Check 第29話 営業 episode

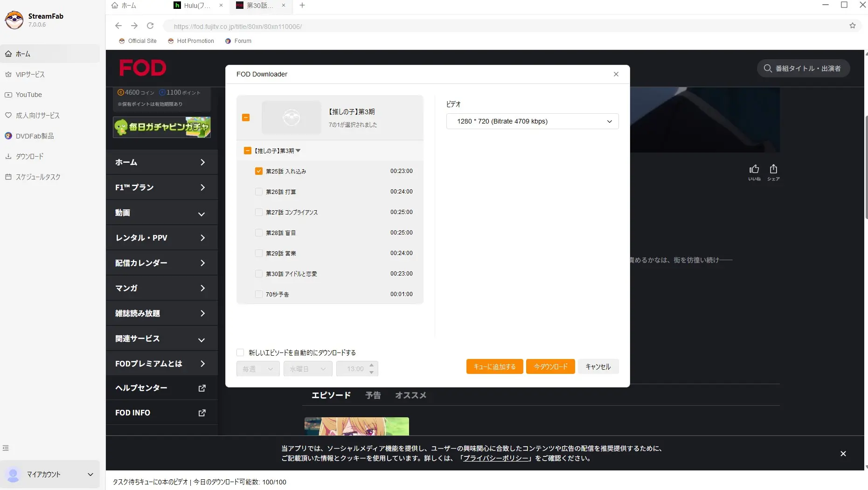click(x=259, y=253)
